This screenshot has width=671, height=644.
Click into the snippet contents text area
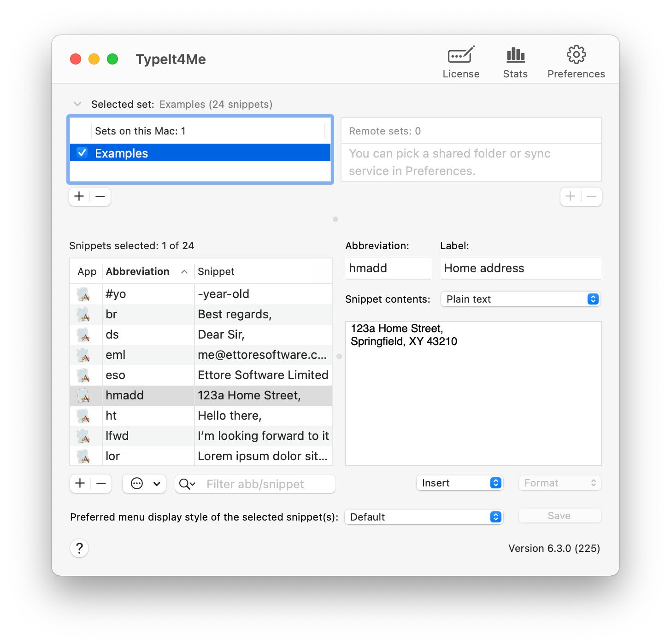[473, 393]
